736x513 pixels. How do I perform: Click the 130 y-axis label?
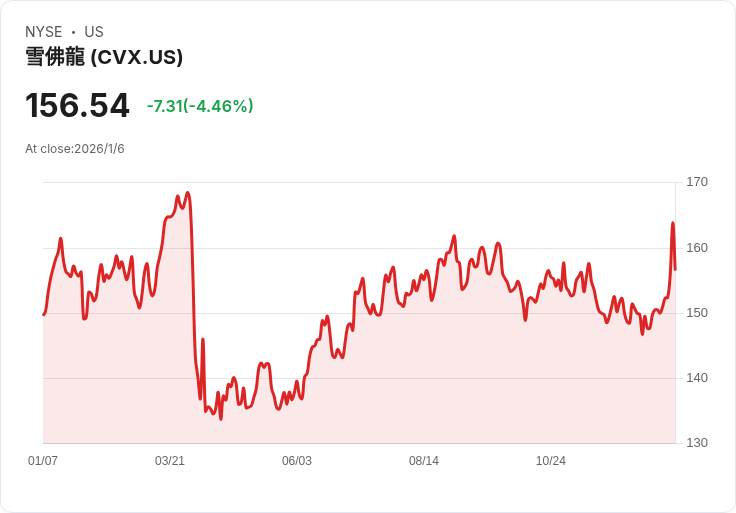(697, 443)
